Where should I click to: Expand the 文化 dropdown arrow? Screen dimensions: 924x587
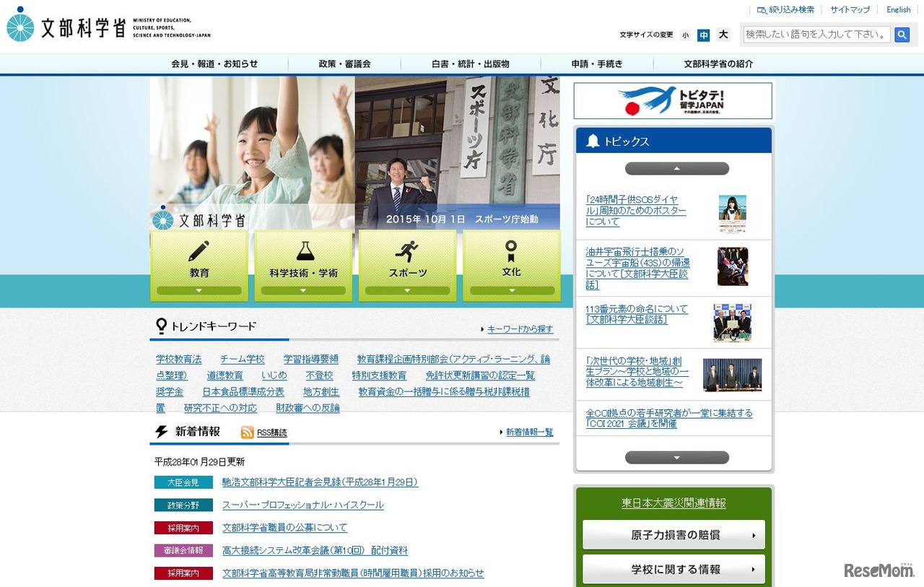coord(512,290)
